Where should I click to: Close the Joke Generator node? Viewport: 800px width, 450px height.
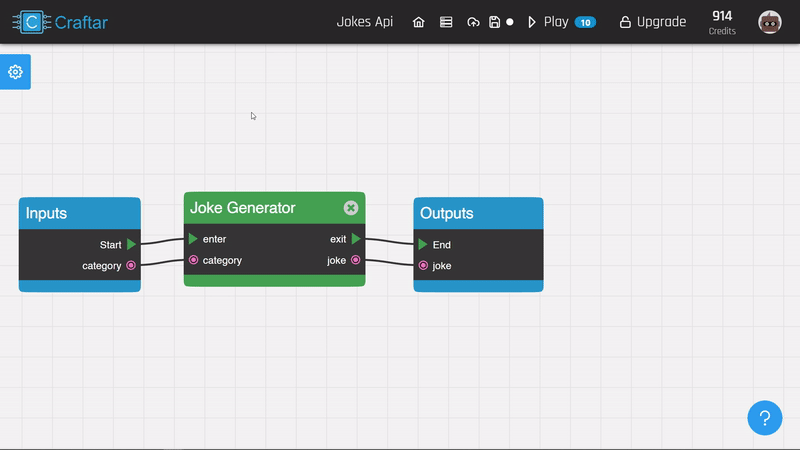click(x=351, y=208)
